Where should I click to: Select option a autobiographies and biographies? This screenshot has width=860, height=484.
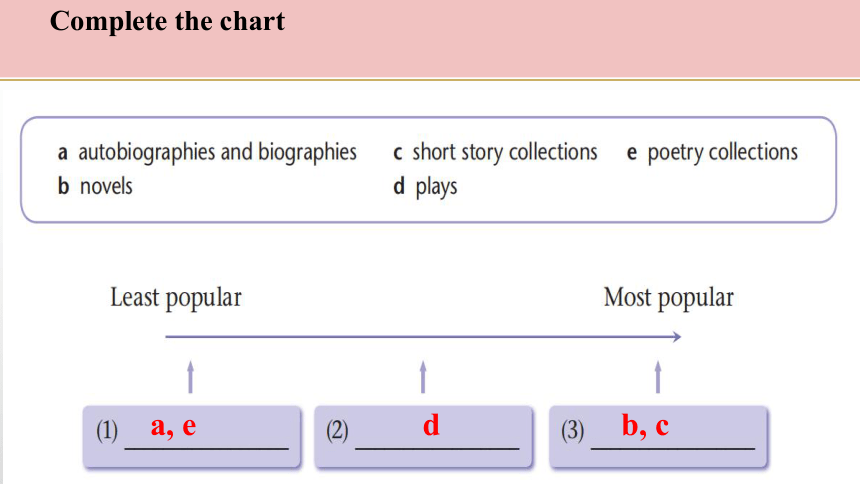pos(207,153)
